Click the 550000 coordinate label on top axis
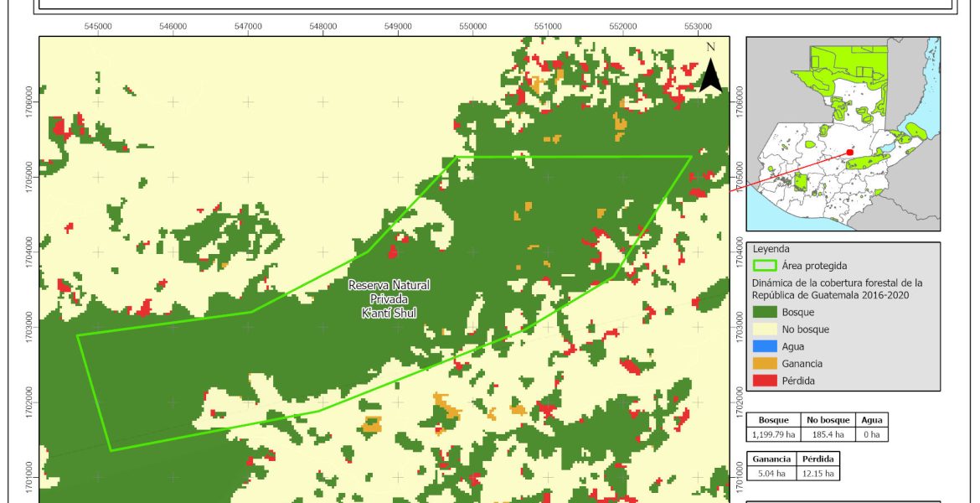This screenshot has width=980, height=503. click(x=473, y=26)
